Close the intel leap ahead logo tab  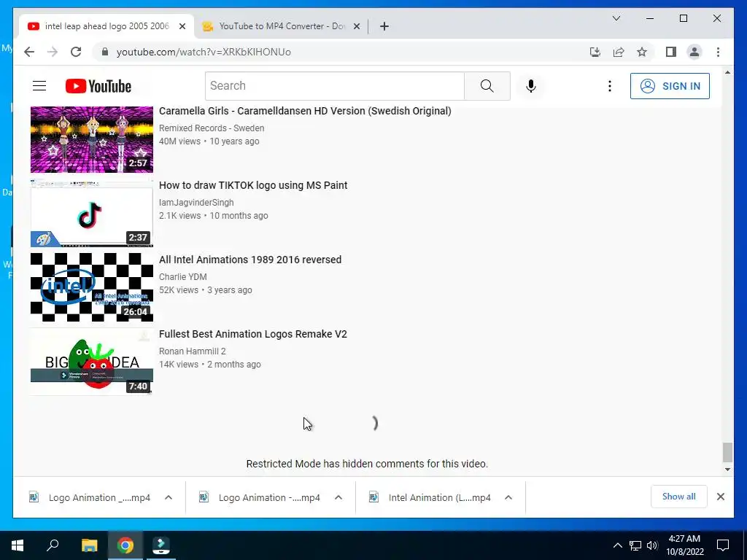(x=182, y=26)
